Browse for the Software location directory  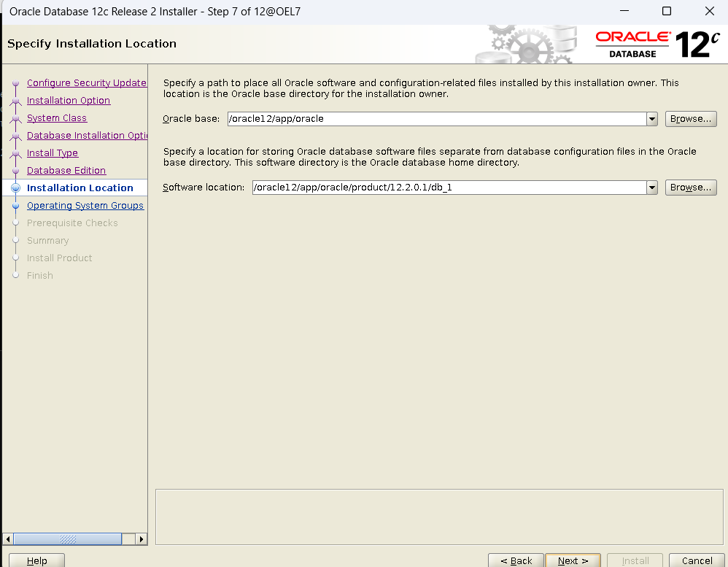[691, 188]
